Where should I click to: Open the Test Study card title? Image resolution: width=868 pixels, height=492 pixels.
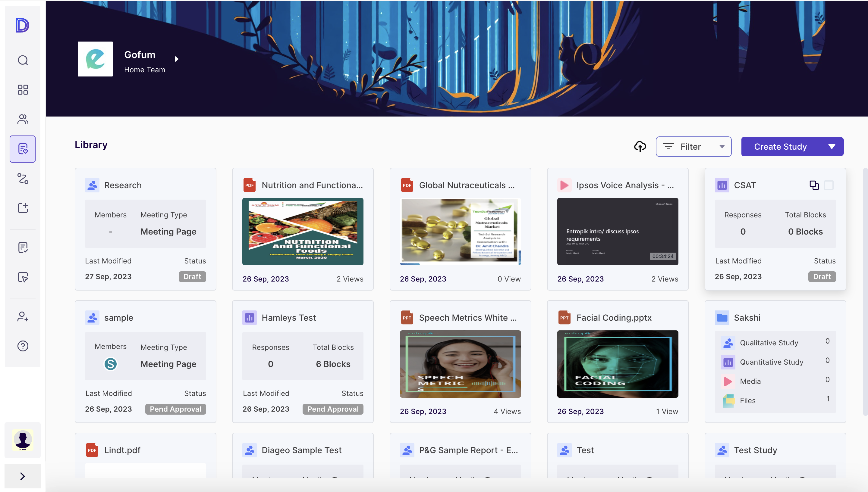coord(755,450)
